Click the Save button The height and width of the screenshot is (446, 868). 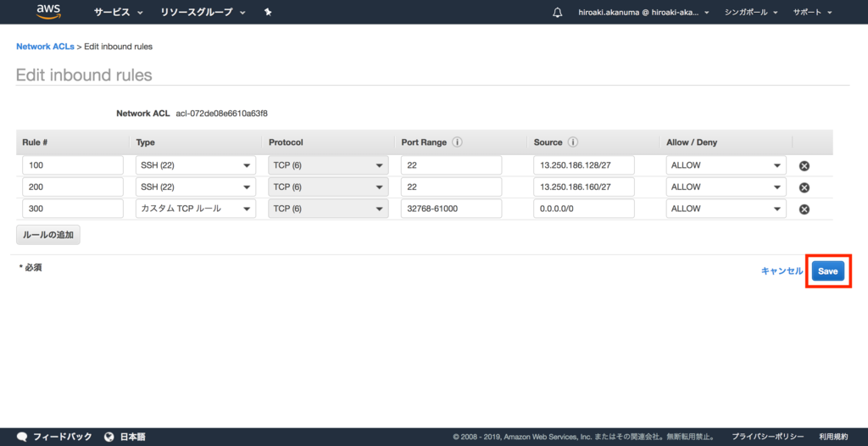point(828,271)
